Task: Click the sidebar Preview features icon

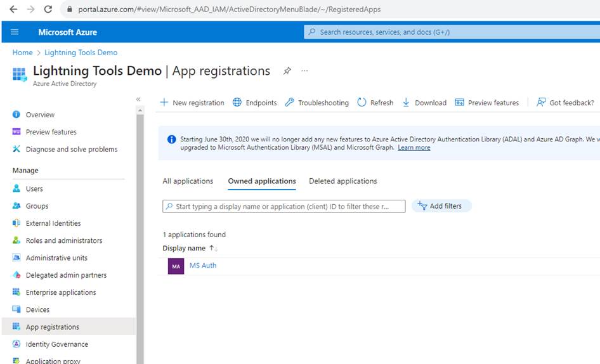Action: tap(16, 132)
